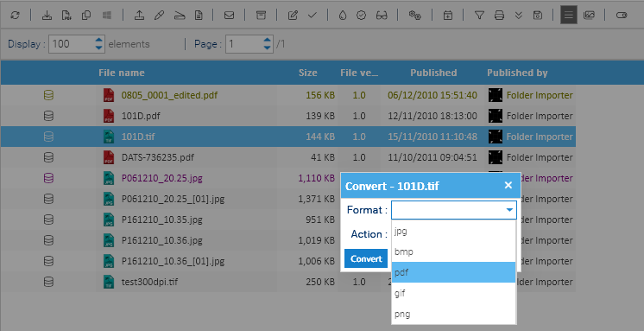Viewport: 644px width, 331px height.
Task: Choose bmp from the format list
Action: (x=453, y=251)
